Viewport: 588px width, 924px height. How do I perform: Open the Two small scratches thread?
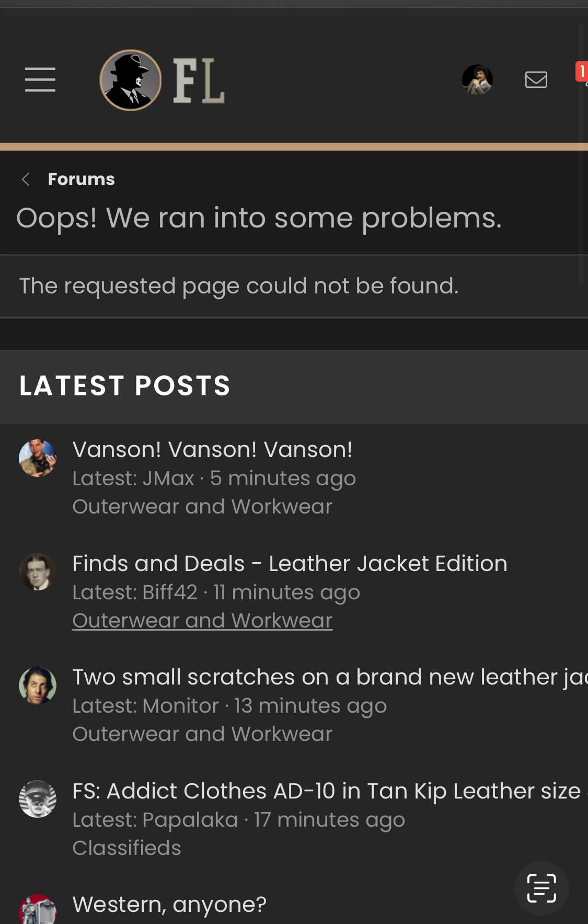coord(330,677)
